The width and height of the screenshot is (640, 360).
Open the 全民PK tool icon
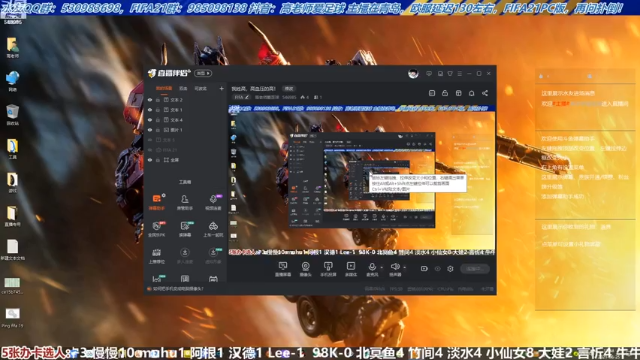tap(157, 229)
